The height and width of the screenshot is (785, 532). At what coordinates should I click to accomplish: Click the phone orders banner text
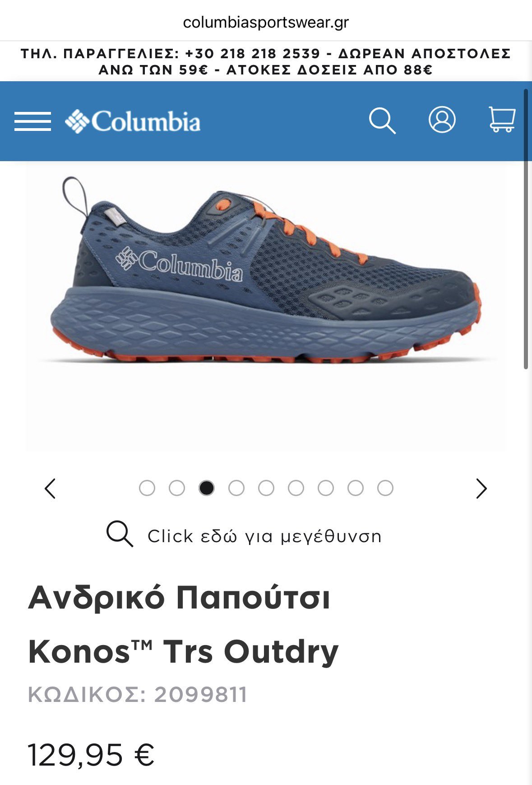click(x=266, y=61)
